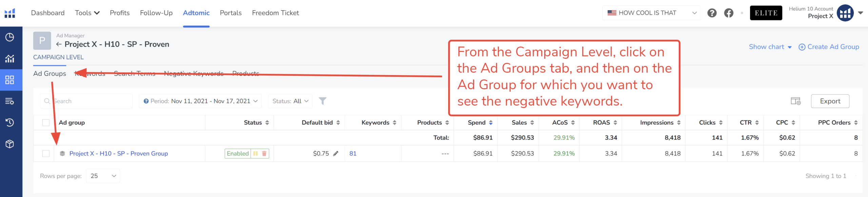Image resolution: width=868 pixels, height=197 pixels.
Task: Open the column settings table icon
Action: coord(795,101)
